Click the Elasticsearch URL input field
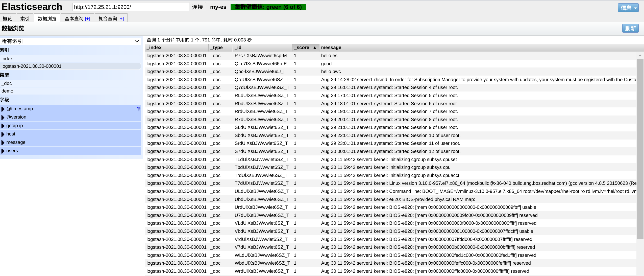 point(130,7)
